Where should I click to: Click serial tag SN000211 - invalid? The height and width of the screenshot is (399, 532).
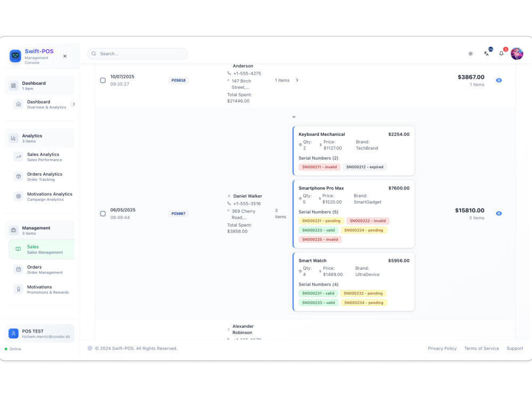point(319,167)
